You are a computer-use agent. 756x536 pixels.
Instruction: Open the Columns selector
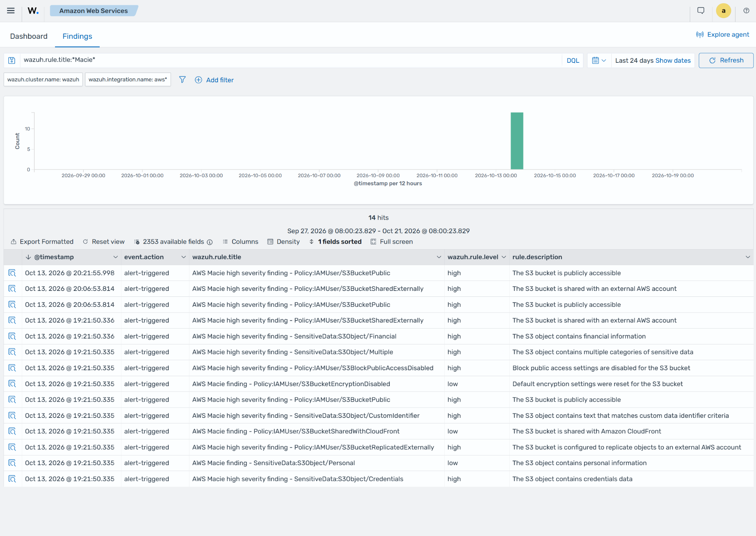pos(240,242)
